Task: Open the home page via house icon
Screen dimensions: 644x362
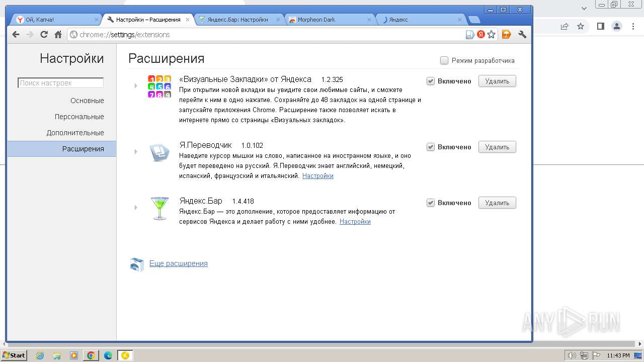Action: 58,35
